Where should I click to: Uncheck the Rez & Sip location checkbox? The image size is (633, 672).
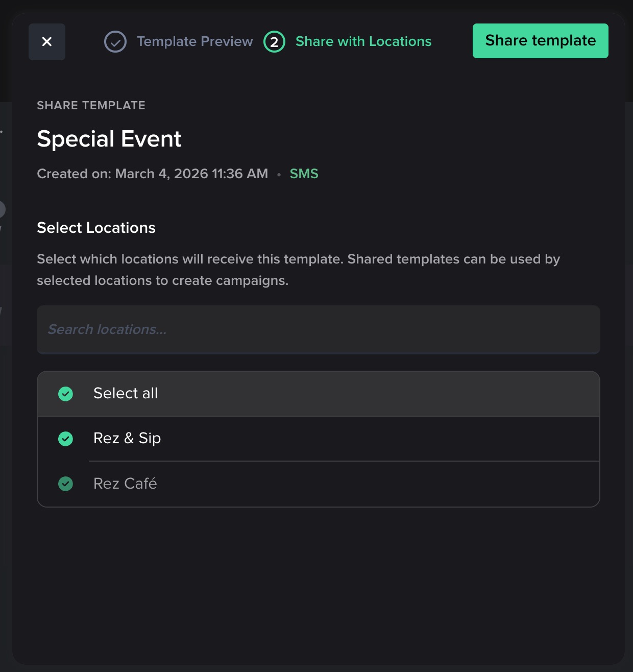point(66,439)
